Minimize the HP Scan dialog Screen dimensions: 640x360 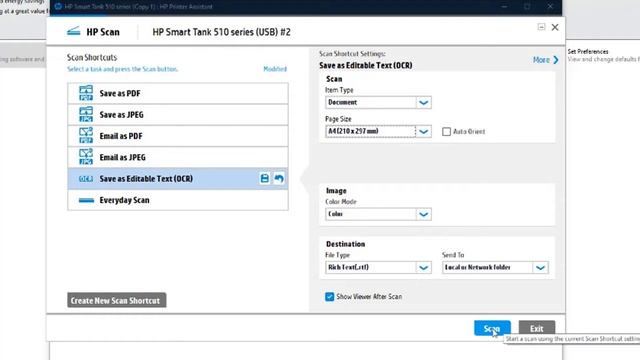click(541, 27)
